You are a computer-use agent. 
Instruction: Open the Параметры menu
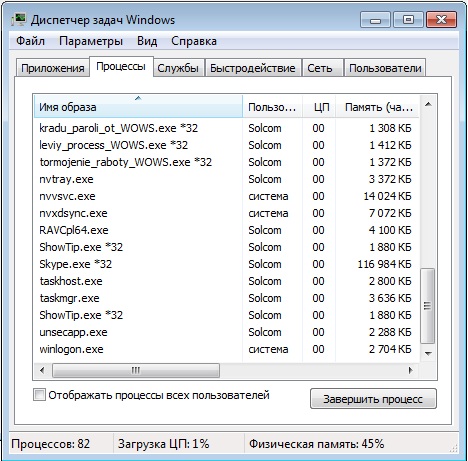[x=91, y=41]
